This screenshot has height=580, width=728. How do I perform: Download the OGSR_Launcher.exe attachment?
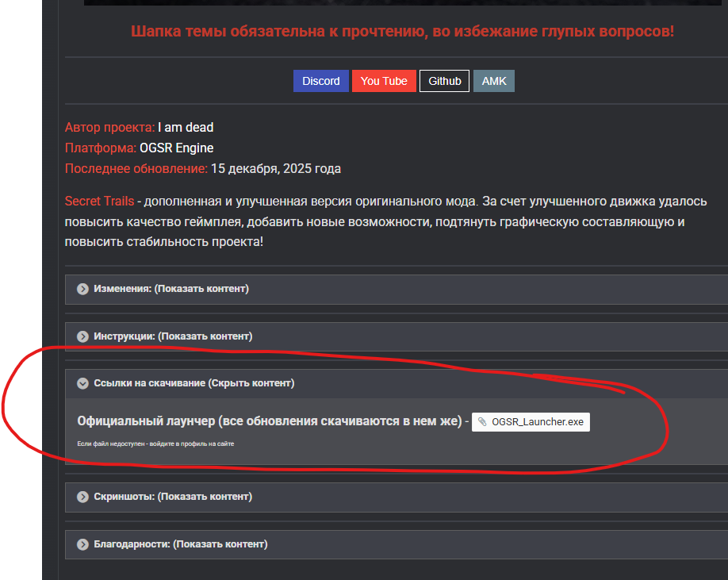[531, 421]
